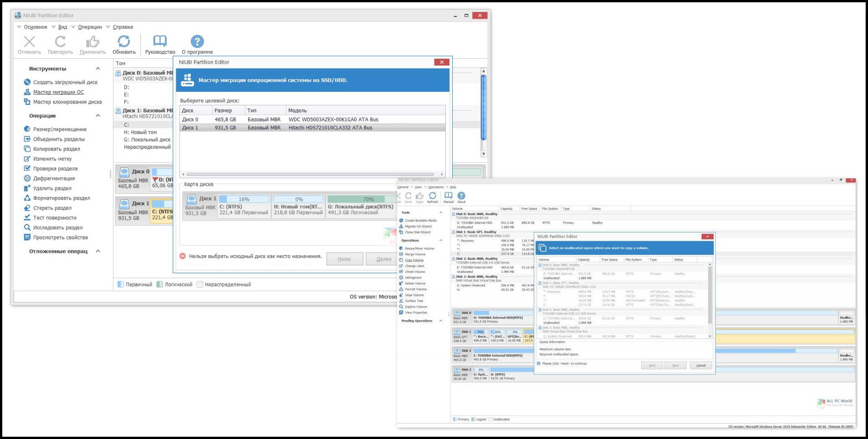The width and height of the screenshot is (868, 439).
Task: Run Тест поверхности operation
Action: coord(55,218)
